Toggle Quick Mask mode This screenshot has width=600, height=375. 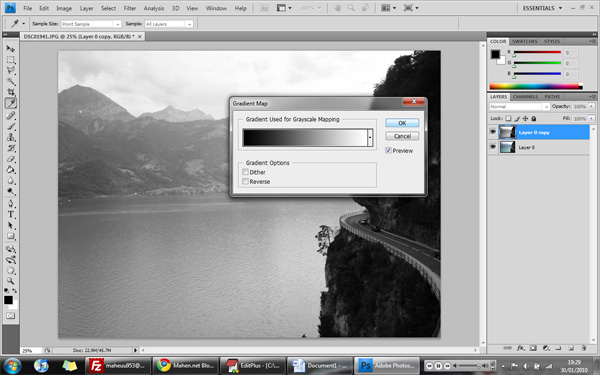10,316
